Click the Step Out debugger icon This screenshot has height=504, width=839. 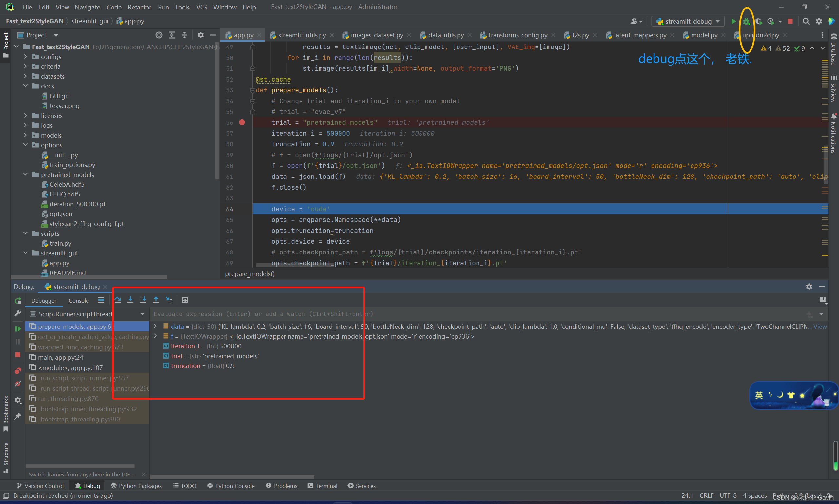point(156,300)
